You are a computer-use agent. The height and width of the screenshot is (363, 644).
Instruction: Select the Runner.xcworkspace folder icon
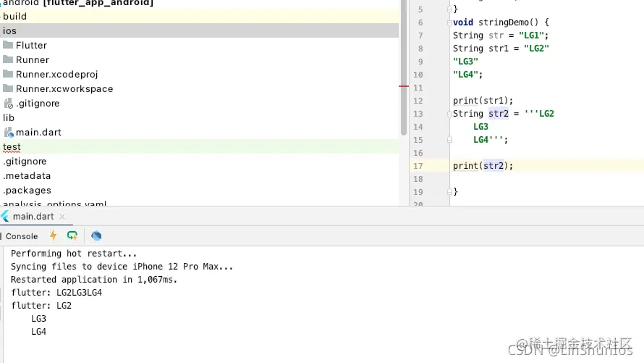[8, 88]
